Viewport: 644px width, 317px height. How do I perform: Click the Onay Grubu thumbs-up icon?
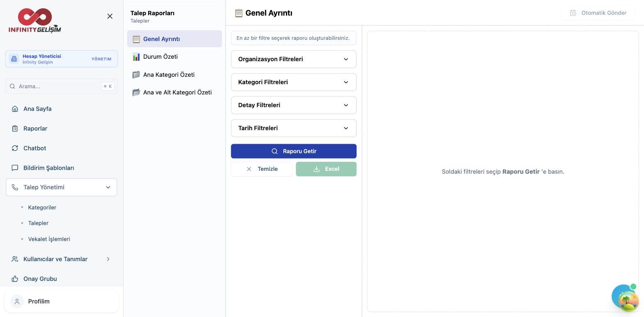coord(15,279)
